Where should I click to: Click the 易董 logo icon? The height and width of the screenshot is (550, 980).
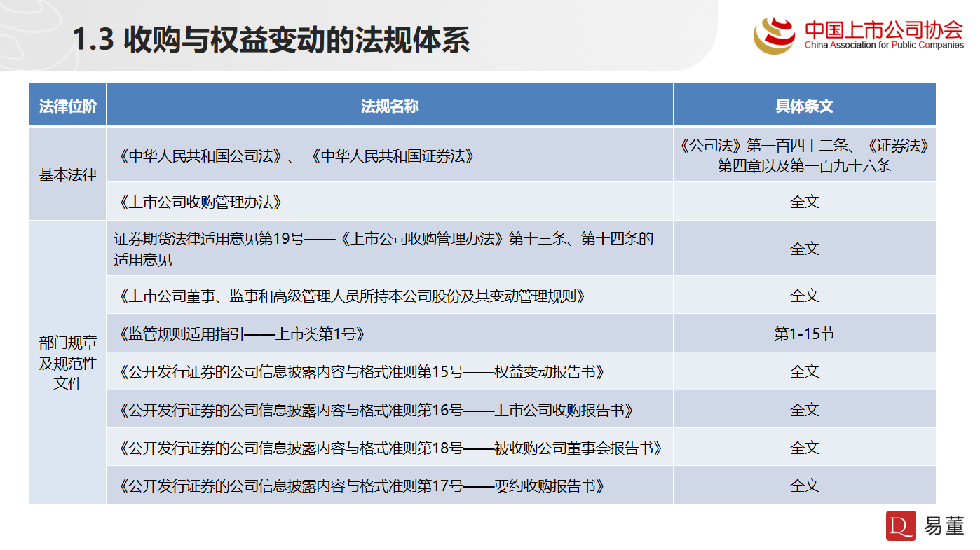(901, 525)
